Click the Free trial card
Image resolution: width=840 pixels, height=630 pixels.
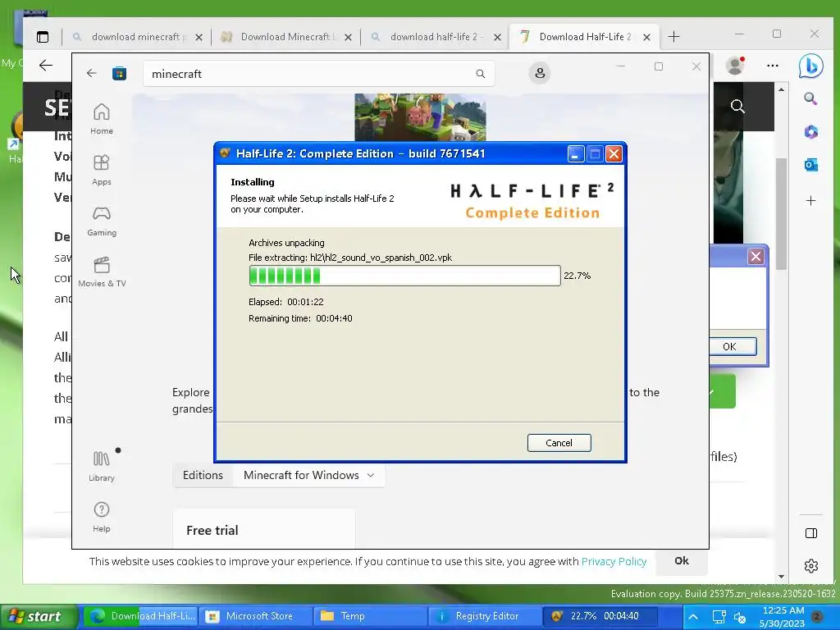click(264, 528)
